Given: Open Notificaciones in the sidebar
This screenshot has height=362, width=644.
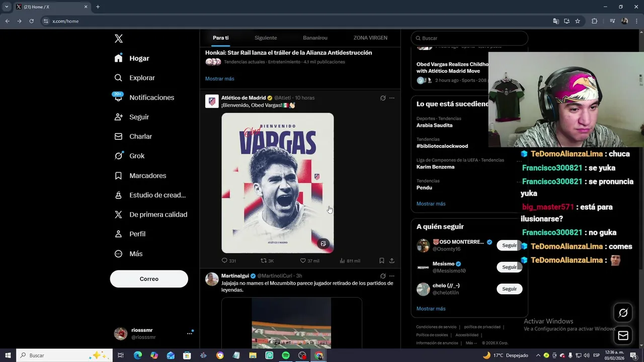Looking at the screenshot, I should pyautogui.click(x=144, y=98).
